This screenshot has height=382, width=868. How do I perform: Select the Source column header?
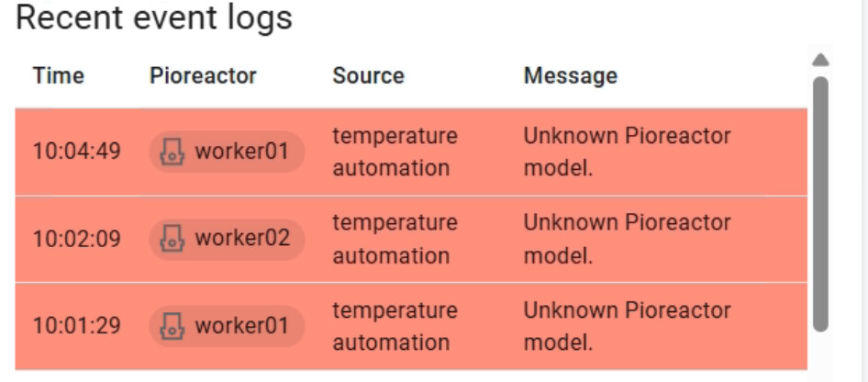pyautogui.click(x=368, y=75)
